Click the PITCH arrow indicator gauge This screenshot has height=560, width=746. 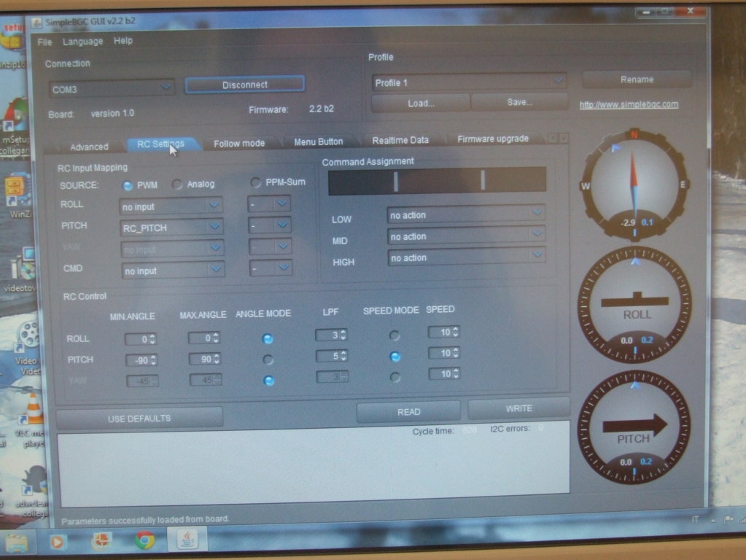pos(633,428)
